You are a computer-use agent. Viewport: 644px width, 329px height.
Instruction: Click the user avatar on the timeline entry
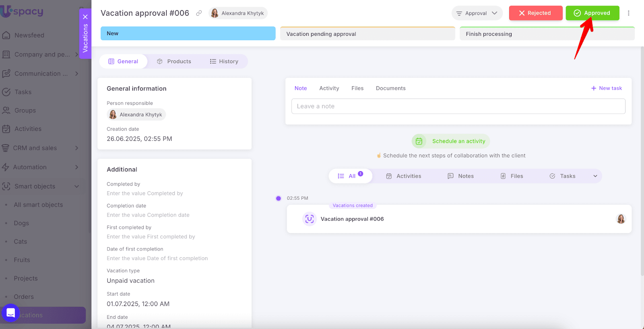tap(621, 219)
